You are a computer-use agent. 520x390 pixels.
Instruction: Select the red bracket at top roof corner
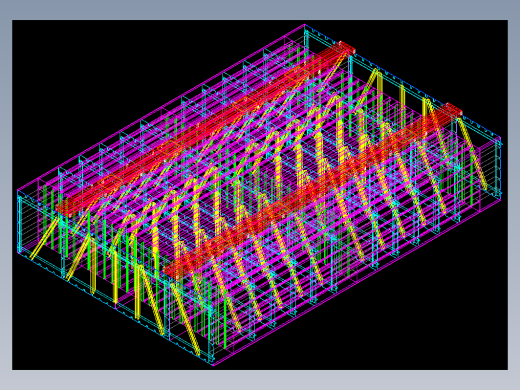tap(346, 46)
